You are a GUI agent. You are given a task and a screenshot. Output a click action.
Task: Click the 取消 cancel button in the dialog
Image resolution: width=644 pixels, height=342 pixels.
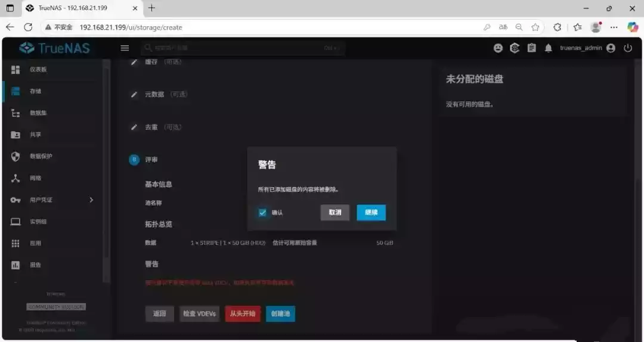click(335, 212)
